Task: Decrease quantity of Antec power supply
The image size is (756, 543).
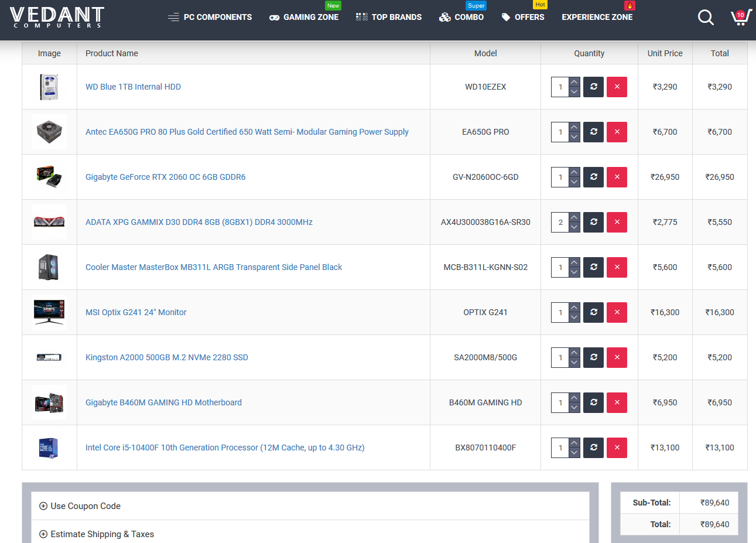Action: 574,137
